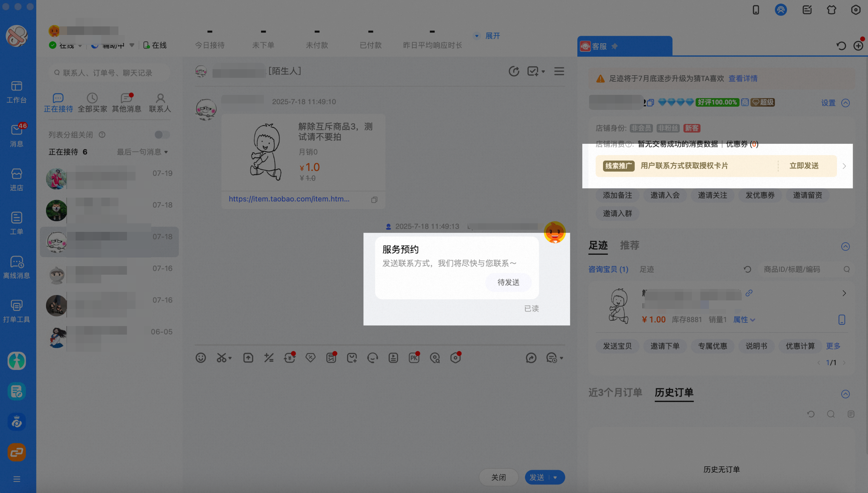The image size is (868, 493).
Task: Click the product thumbnail in chat message
Action: [x=265, y=152]
